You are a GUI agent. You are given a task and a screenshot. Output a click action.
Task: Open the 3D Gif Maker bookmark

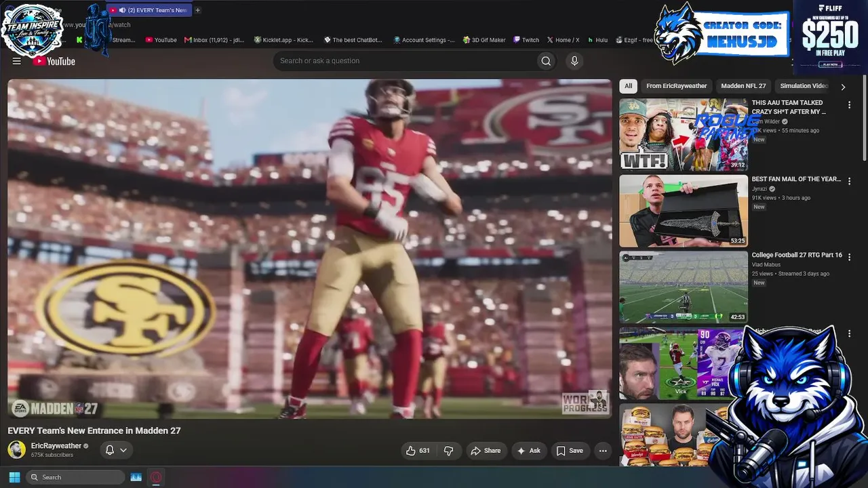(484, 40)
